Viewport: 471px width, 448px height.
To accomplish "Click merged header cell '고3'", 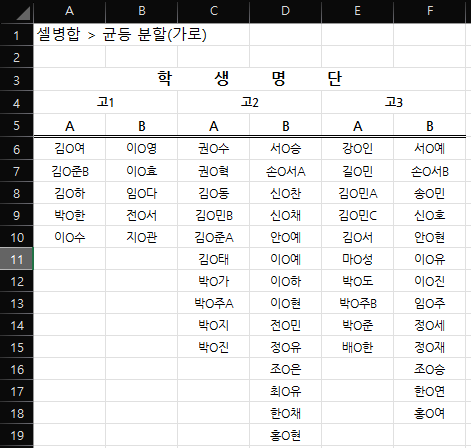I will (x=394, y=102).
